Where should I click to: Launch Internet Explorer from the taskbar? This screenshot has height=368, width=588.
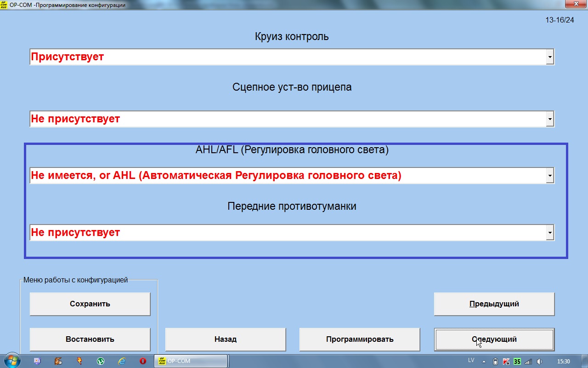point(122,361)
